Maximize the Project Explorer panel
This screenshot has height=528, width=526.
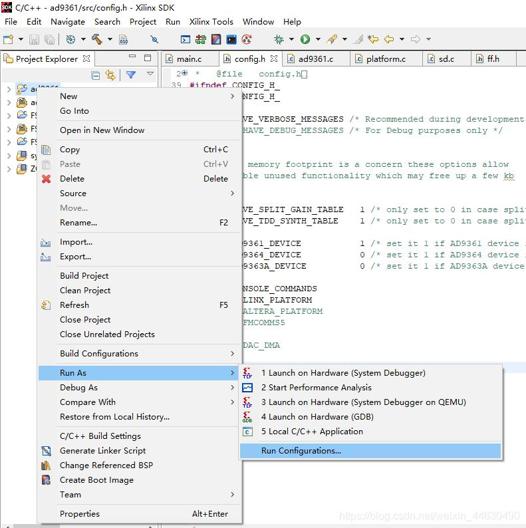[x=147, y=58]
